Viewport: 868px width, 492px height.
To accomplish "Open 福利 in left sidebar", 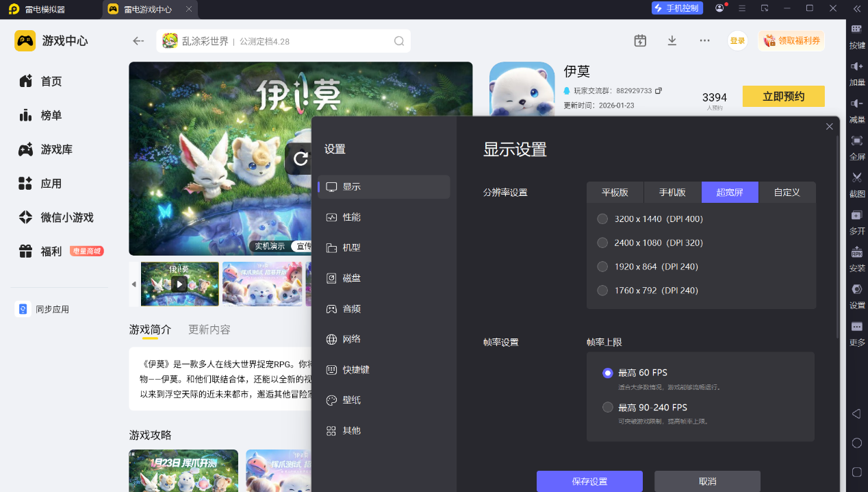I will tap(60, 251).
